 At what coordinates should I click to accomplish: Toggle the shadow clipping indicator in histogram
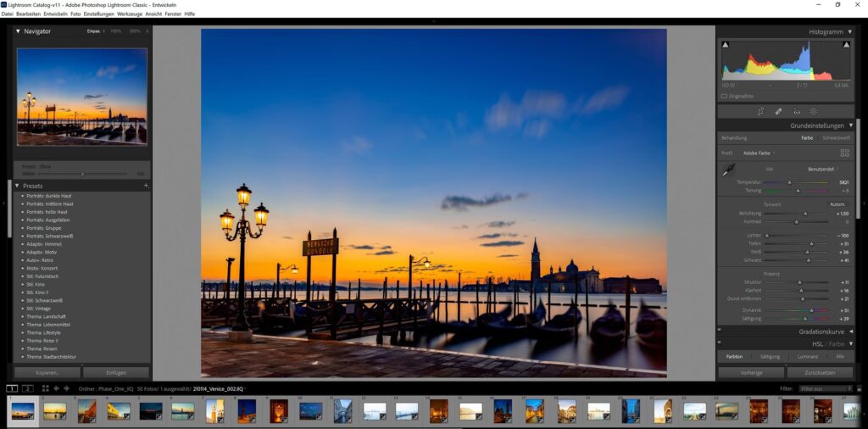(x=726, y=44)
